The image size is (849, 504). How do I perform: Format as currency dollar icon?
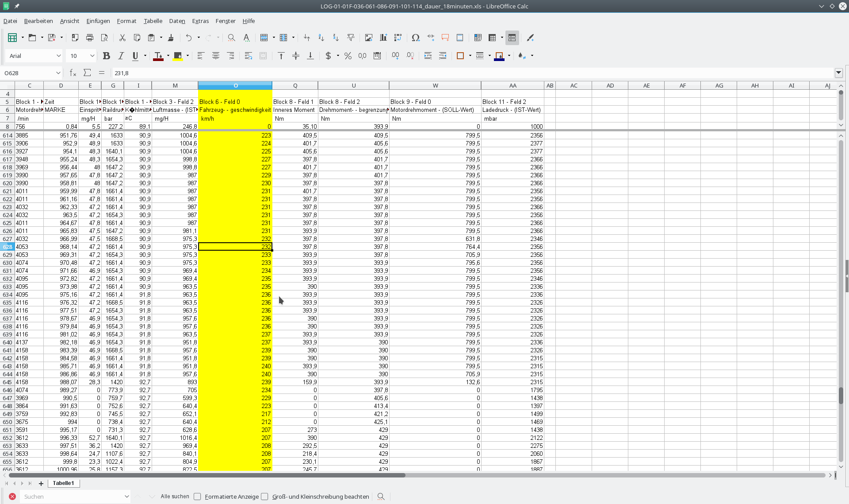click(x=328, y=56)
